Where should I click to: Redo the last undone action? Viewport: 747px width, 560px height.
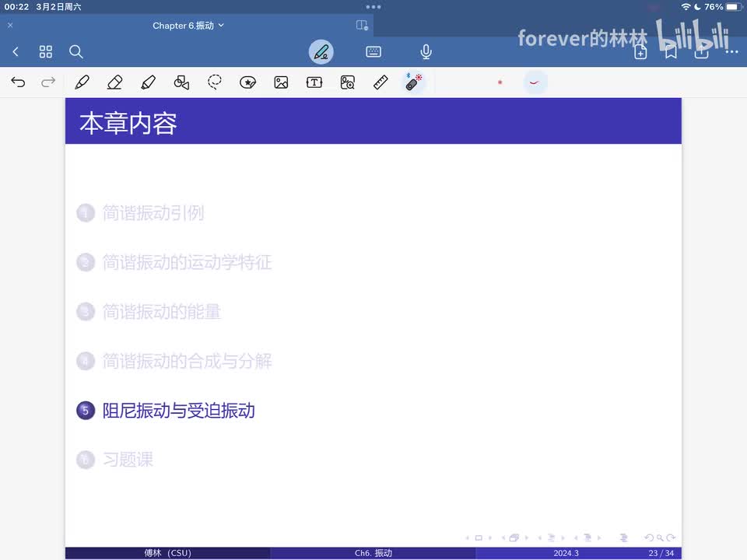[48, 82]
